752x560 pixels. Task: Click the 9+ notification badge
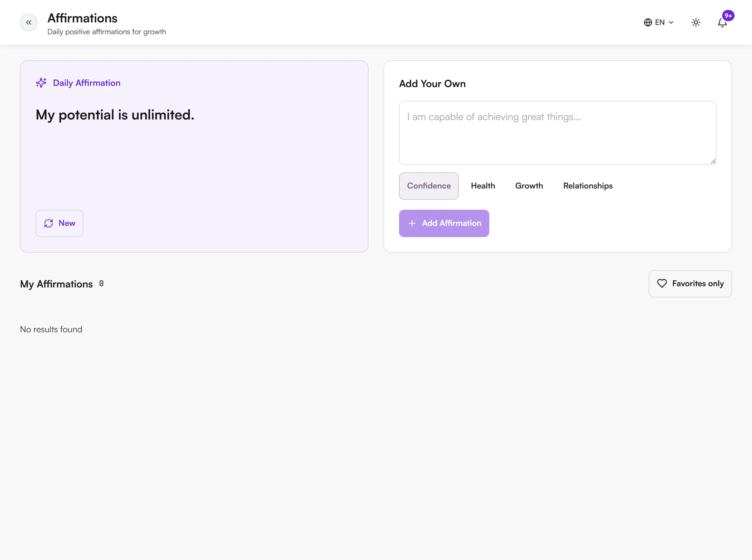point(728,16)
